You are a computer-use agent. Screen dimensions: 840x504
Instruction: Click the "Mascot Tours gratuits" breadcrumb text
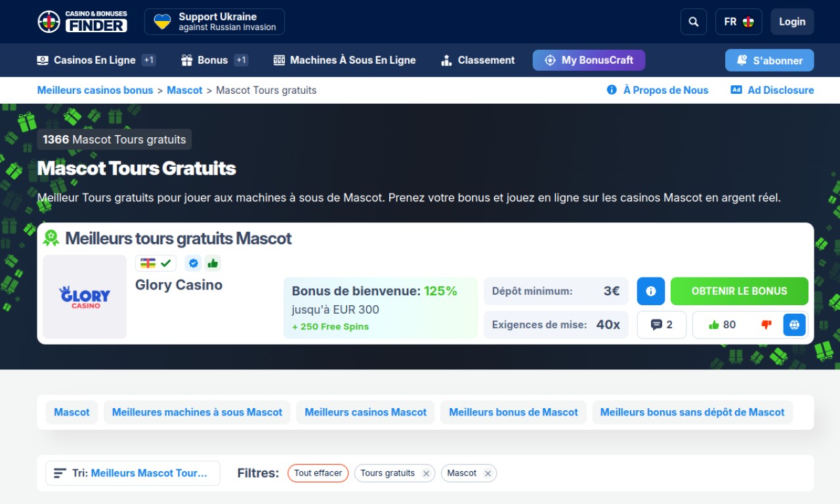click(266, 91)
